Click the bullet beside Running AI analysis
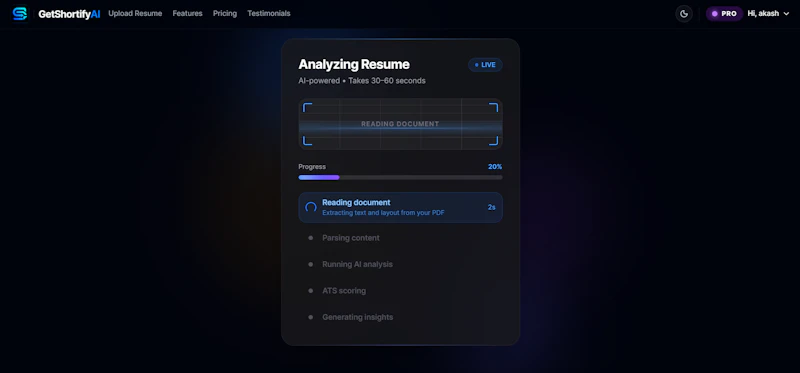The image size is (800, 373). tap(310, 264)
